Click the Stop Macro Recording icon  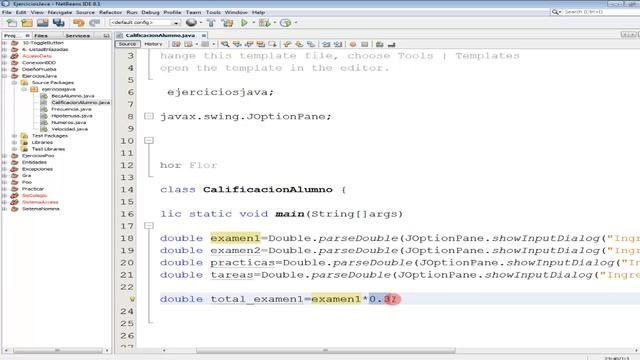[x=365, y=44]
